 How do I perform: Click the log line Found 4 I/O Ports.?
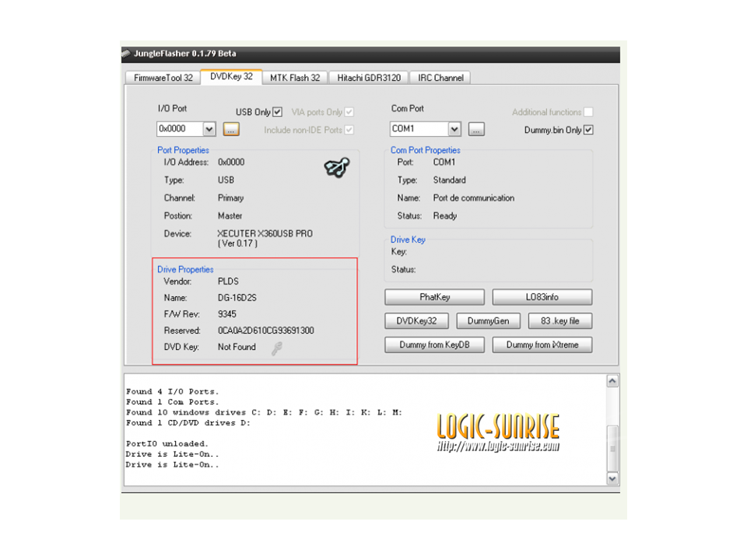pos(173,392)
